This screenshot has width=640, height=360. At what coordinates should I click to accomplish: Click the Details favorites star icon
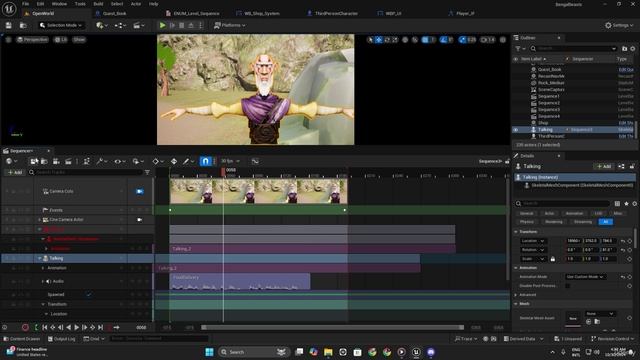point(626,203)
